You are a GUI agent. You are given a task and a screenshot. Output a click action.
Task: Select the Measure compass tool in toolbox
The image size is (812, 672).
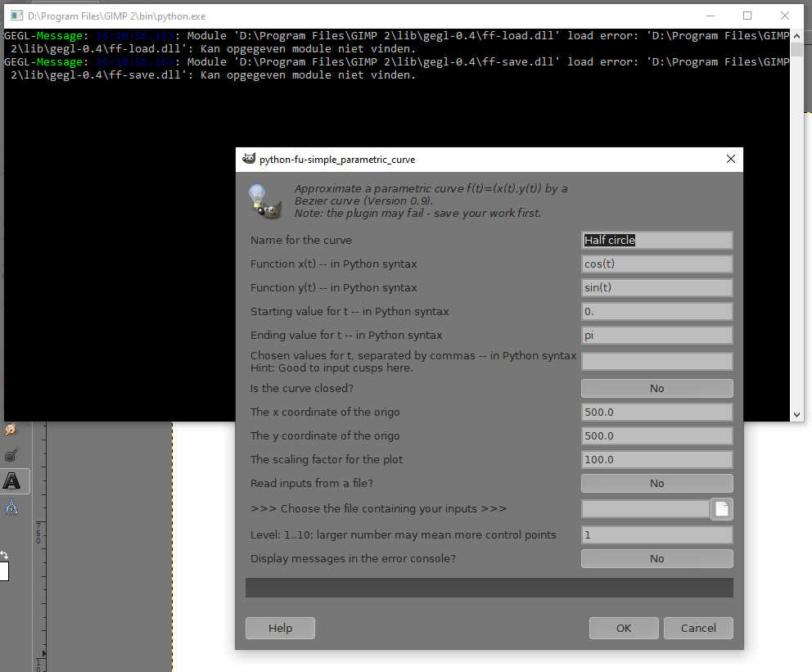tap(11, 507)
